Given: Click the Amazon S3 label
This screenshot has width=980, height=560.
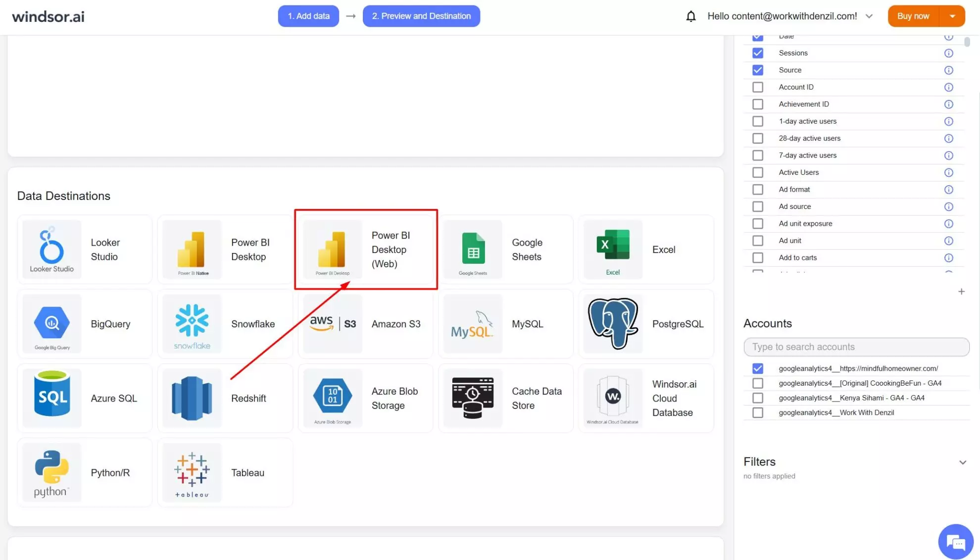Looking at the screenshot, I should coord(396,324).
